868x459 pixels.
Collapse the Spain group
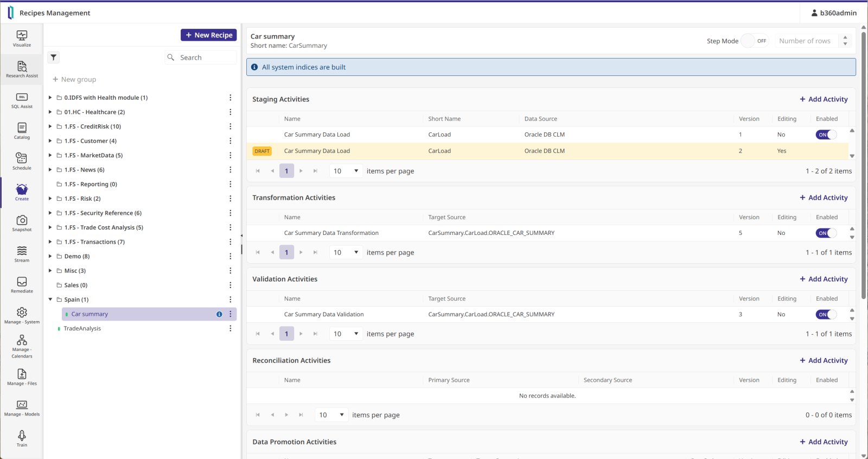50,299
